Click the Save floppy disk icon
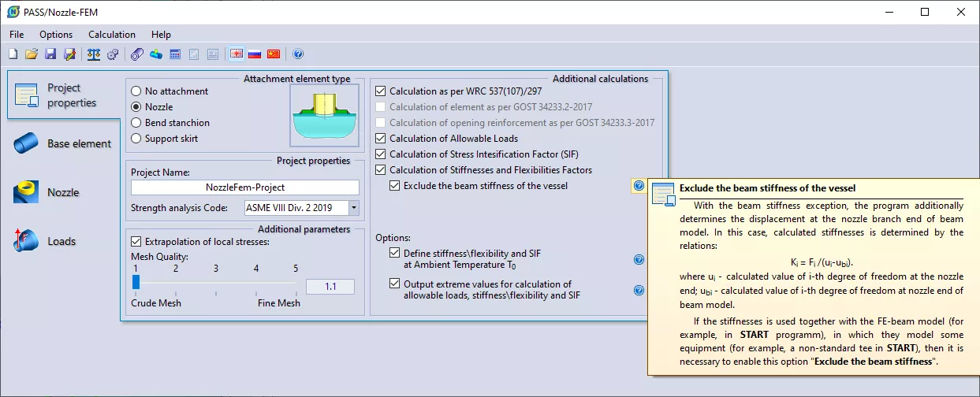The width and height of the screenshot is (980, 397). click(x=50, y=54)
